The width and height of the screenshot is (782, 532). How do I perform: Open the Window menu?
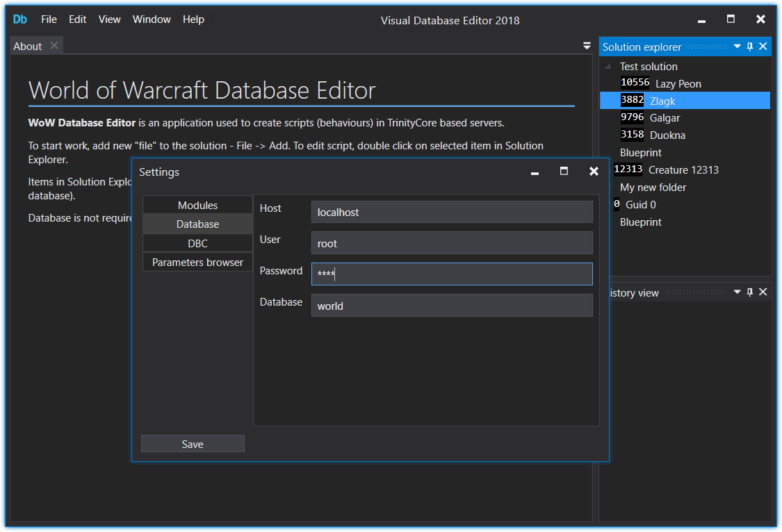[152, 19]
